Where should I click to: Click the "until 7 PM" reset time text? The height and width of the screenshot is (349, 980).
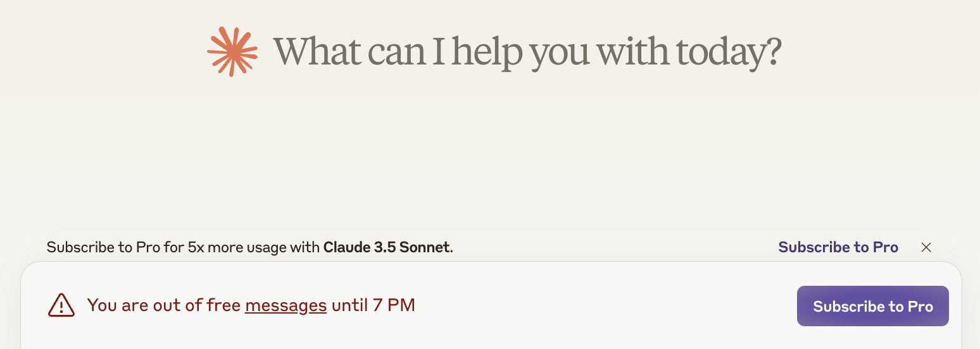coord(374,305)
